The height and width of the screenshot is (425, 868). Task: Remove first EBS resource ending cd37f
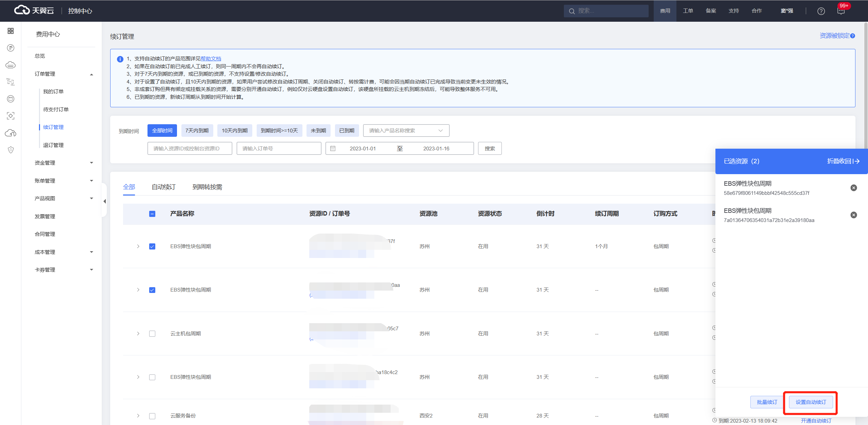pyautogui.click(x=854, y=188)
